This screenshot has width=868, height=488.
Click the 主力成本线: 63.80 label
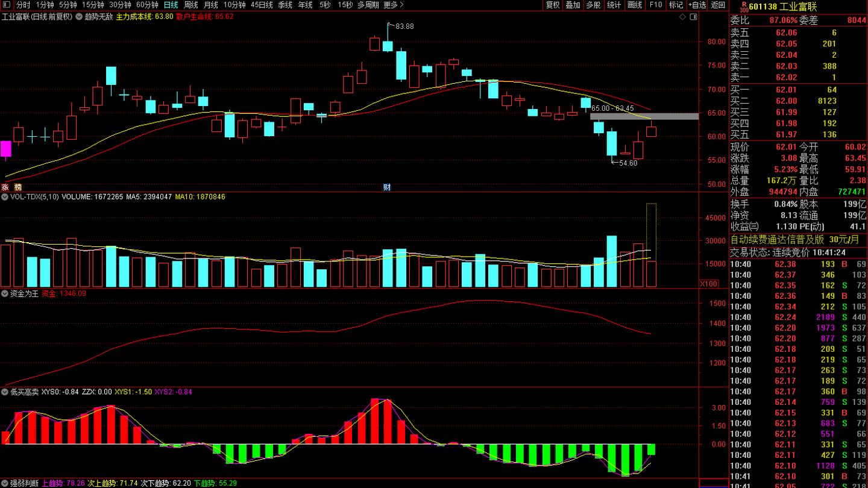(x=145, y=16)
